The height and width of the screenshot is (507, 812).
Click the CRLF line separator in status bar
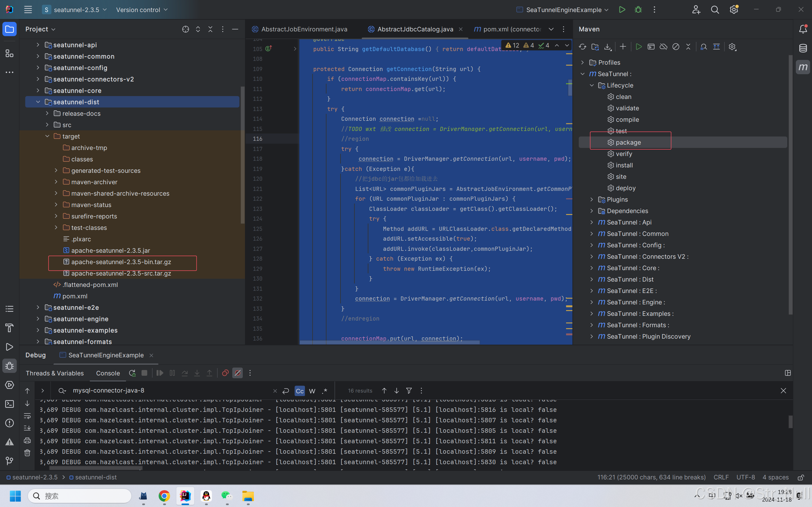[x=721, y=478]
